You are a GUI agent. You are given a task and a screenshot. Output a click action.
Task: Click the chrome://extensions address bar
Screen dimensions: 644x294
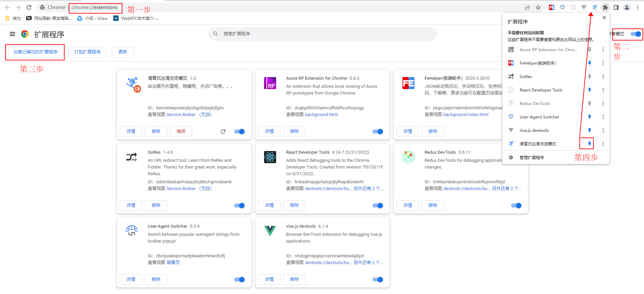94,7
